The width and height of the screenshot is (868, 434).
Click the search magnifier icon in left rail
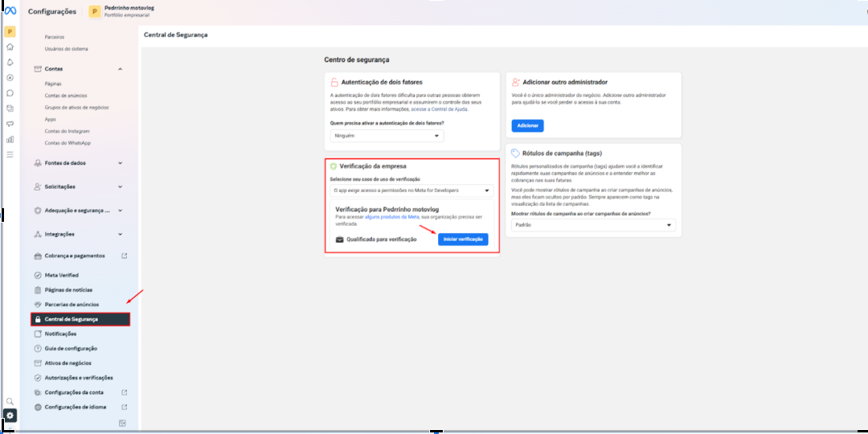(x=10, y=401)
